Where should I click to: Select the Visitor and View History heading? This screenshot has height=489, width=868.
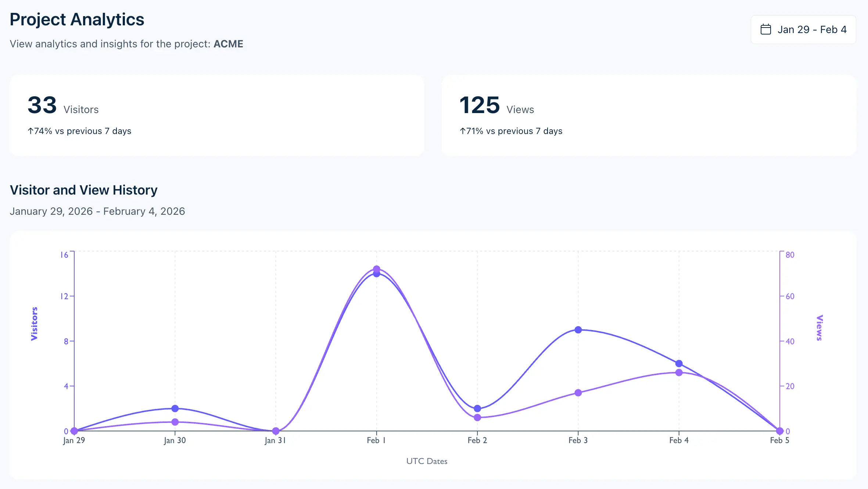coord(84,190)
